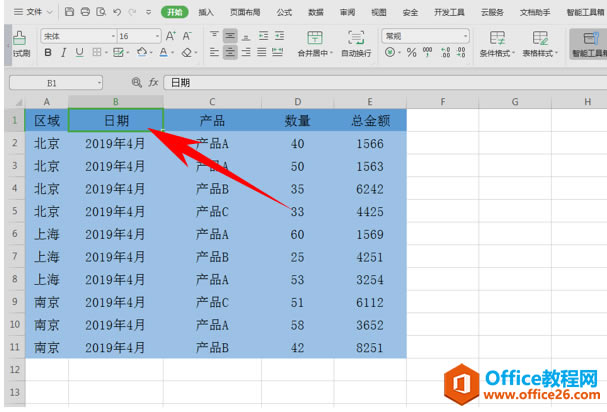607x412 pixels.
Task: Select cell with 总金额 header
Action: click(370, 120)
